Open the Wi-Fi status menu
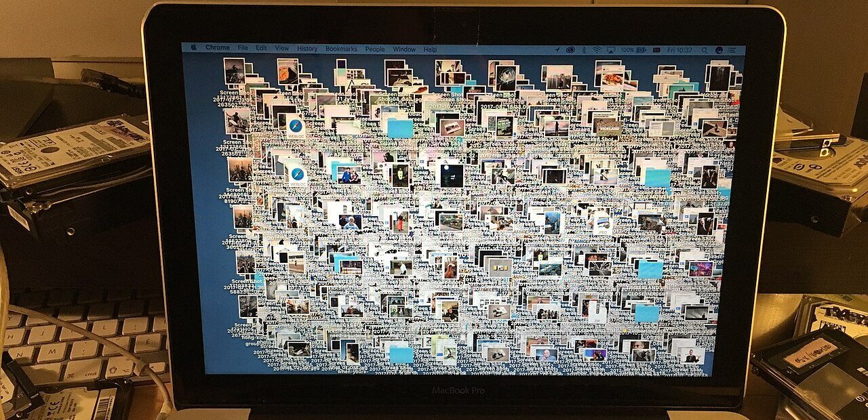The image size is (868, 420). 597,50
